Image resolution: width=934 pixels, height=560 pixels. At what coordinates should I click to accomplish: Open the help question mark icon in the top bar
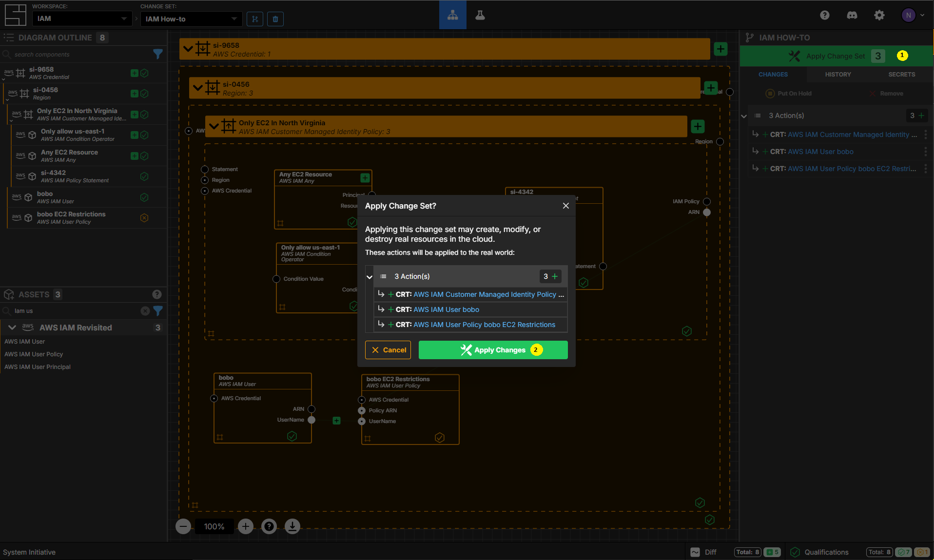point(825,15)
